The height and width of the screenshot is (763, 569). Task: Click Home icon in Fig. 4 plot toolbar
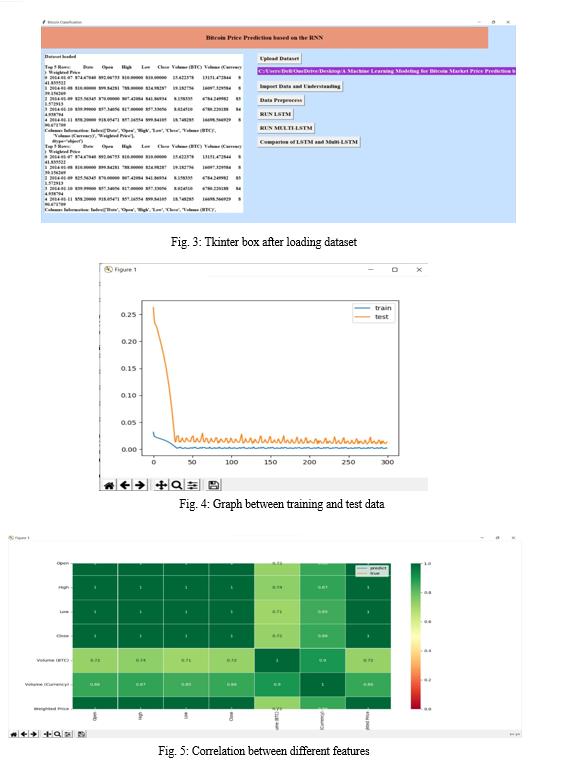pyautogui.click(x=109, y=485)
